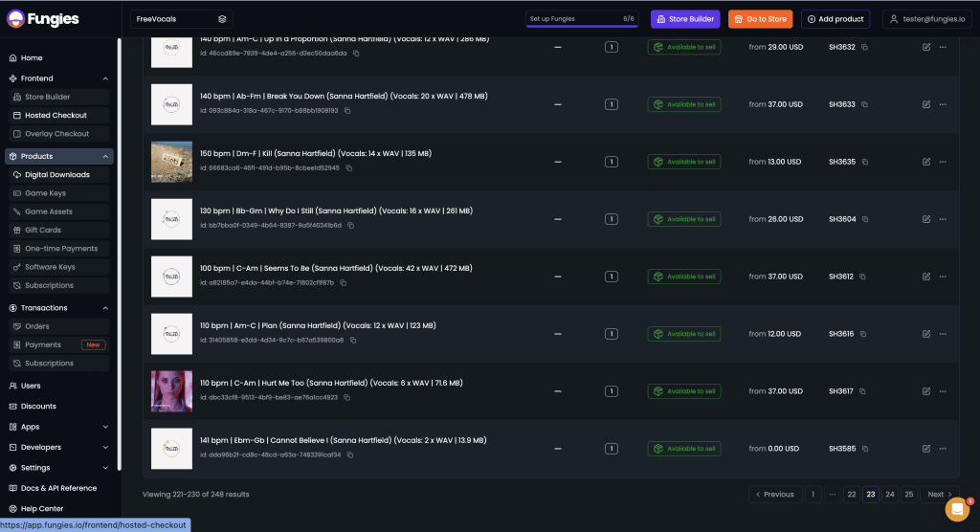The image size is (980, 532).
Task: Open more options for Kill product
Action: point(943,162)
